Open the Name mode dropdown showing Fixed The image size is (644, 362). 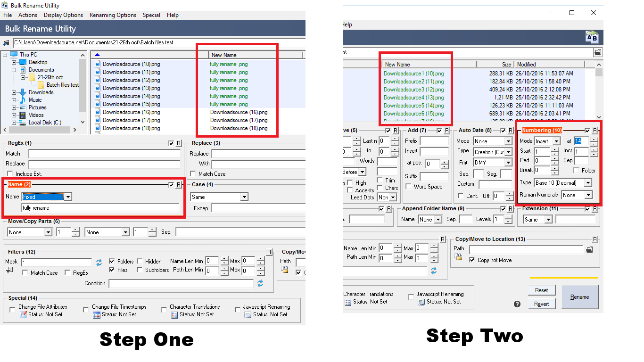tap(47, 197)
